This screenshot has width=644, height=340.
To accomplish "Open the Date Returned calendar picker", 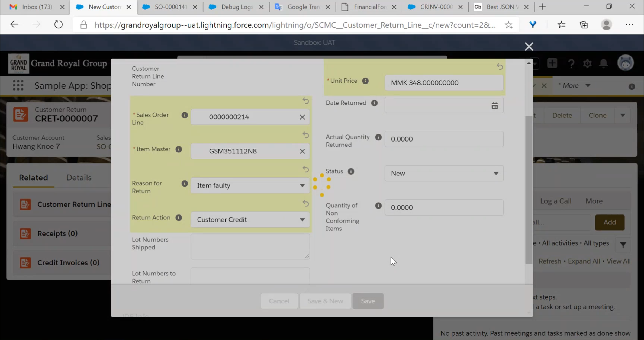I will click(494, 106).
